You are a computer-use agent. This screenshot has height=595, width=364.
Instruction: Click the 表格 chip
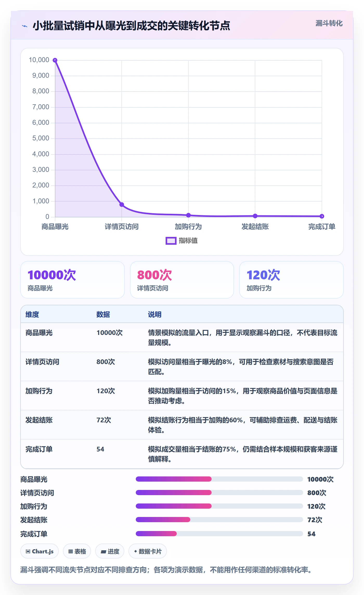77,551
